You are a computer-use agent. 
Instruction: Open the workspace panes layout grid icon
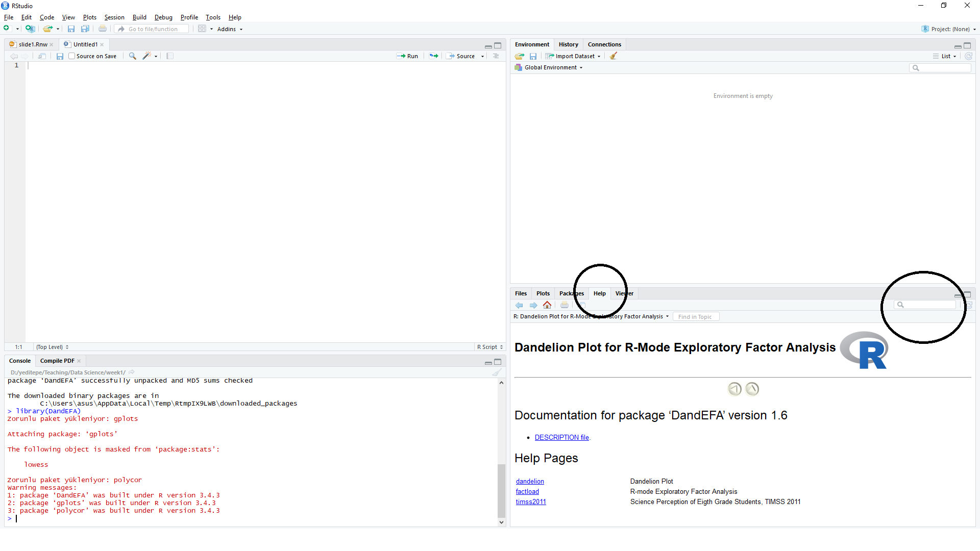pyautogui.click(x=202, y=29)
